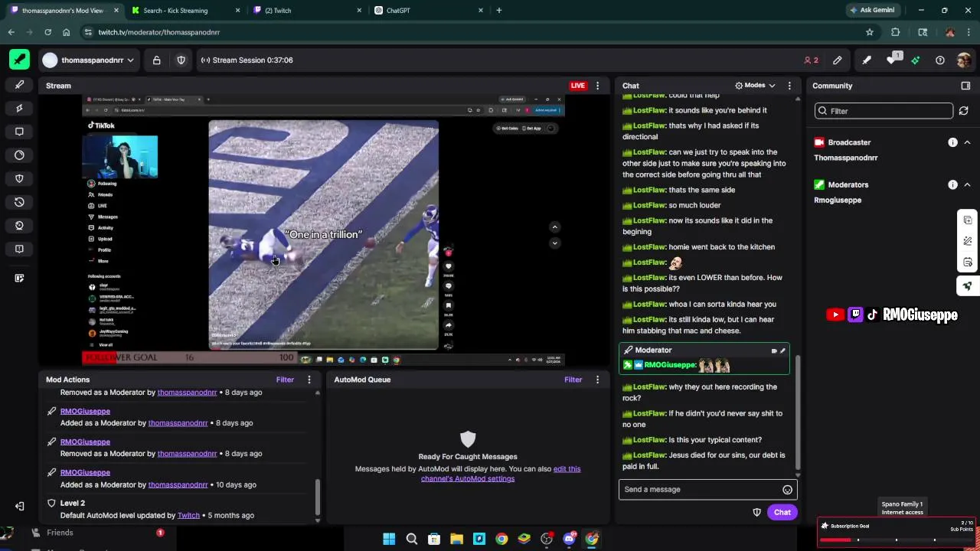This screenshot has height=551, width=980.
Task: Click the sword icon in top right toolbar
Action: 867,60
